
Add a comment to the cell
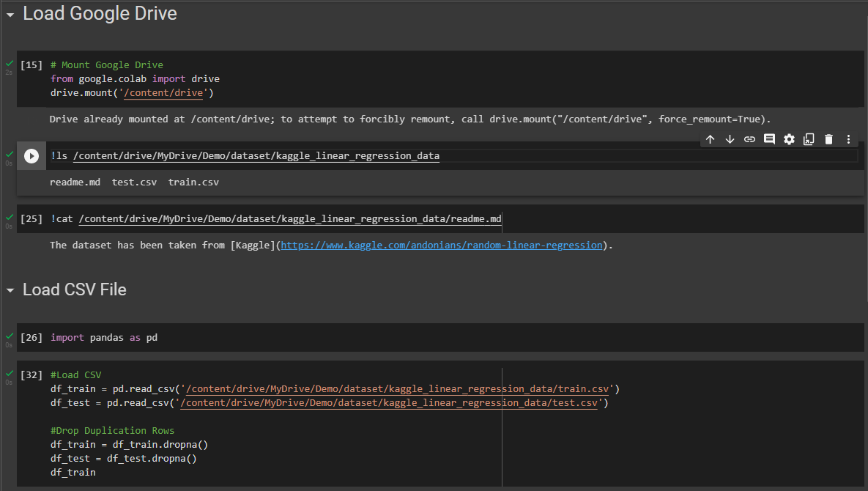769,139
